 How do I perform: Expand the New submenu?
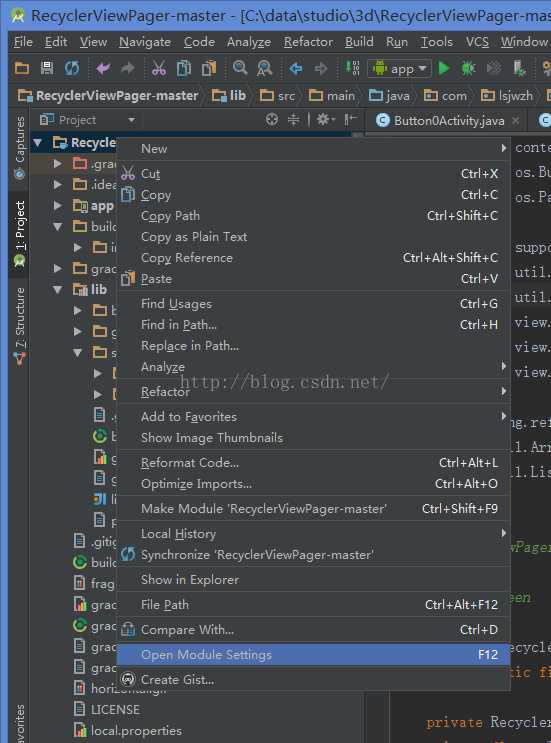click(x=313, y=149)
